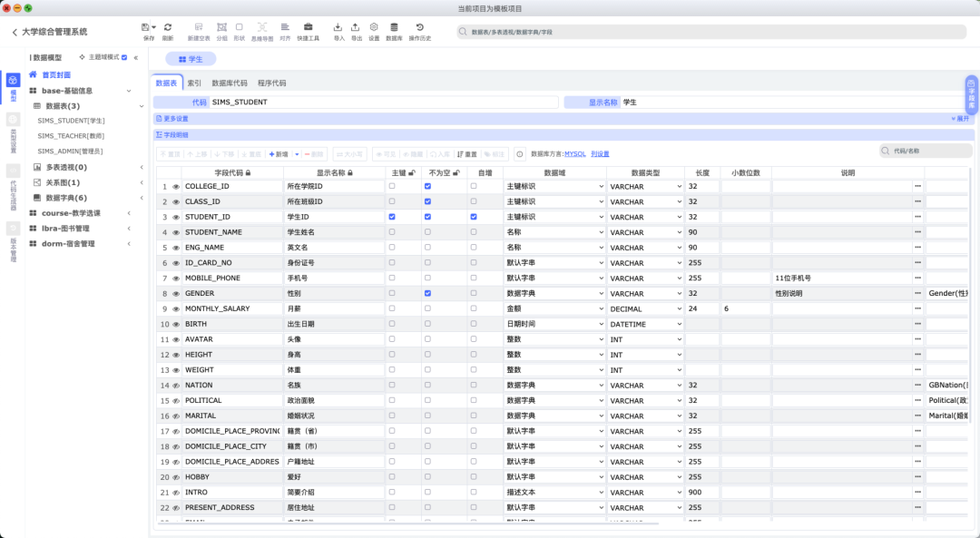Select the 类型设置 sidebar icon
The width and height of the screenshot is (980, 538).
(x=13, y=120)
